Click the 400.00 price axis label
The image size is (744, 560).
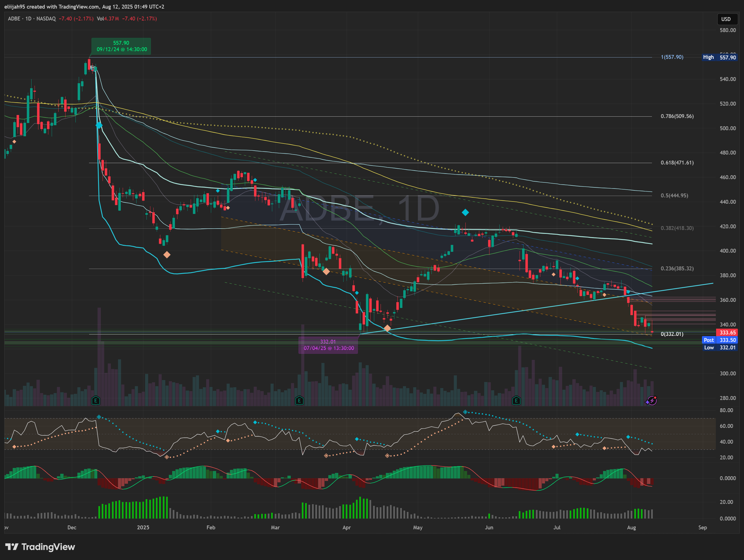(x=727, y=251)
